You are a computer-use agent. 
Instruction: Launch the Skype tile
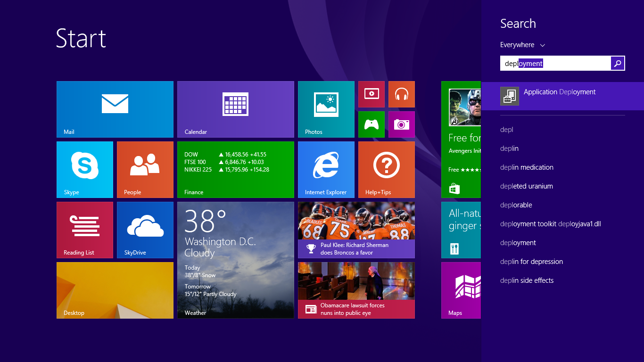point(85,170)
